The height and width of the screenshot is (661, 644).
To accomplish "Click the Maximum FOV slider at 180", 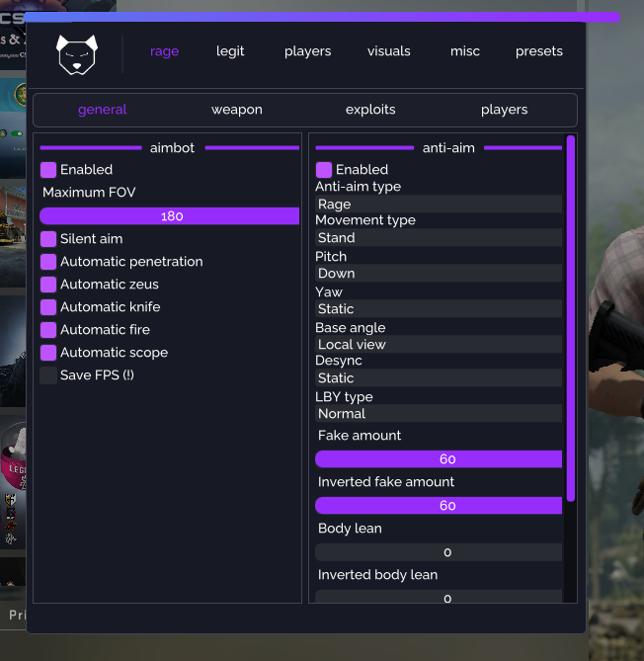I will pos(170,215).
